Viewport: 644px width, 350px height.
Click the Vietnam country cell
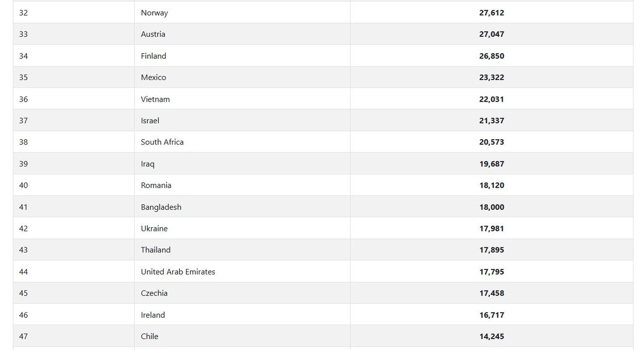pyautogui.click(x=155, y=99)
